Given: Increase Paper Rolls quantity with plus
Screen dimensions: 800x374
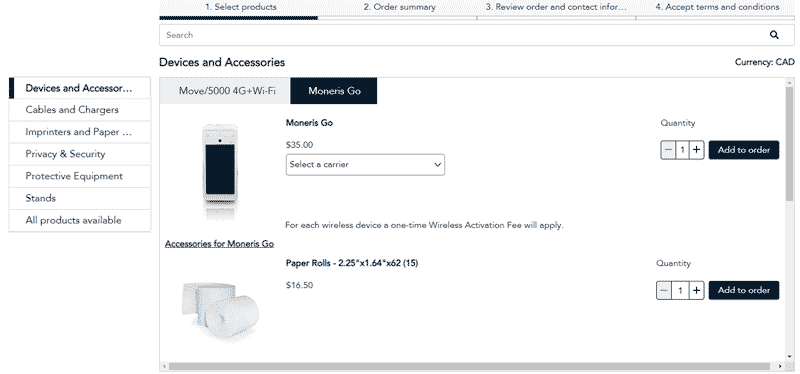Looking at the screenshot, I should [696, 290].
